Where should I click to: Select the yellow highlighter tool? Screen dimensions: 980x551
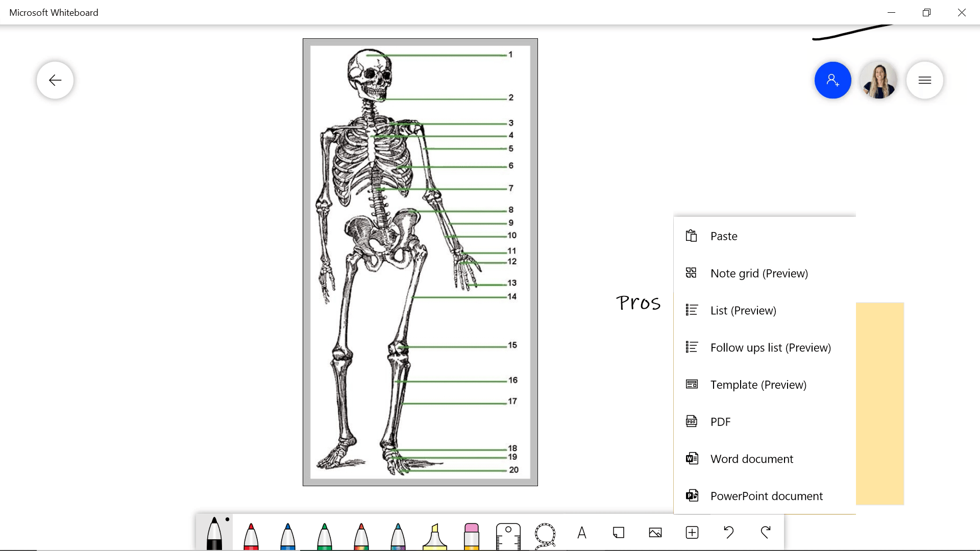(435, 536)
